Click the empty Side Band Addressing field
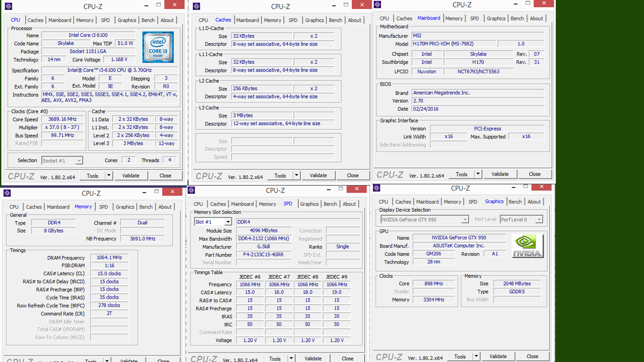The height and width of the screenshot is (362, 644). 449,144
